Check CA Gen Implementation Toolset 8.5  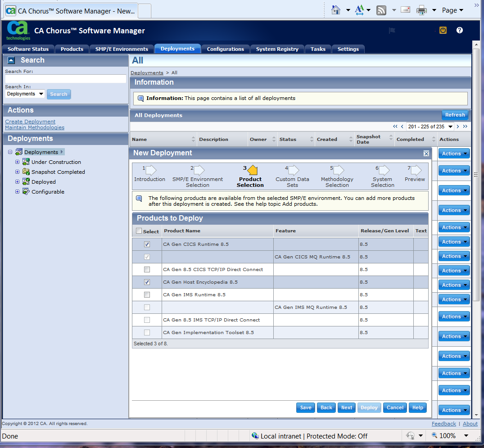(x=147, y=333)
